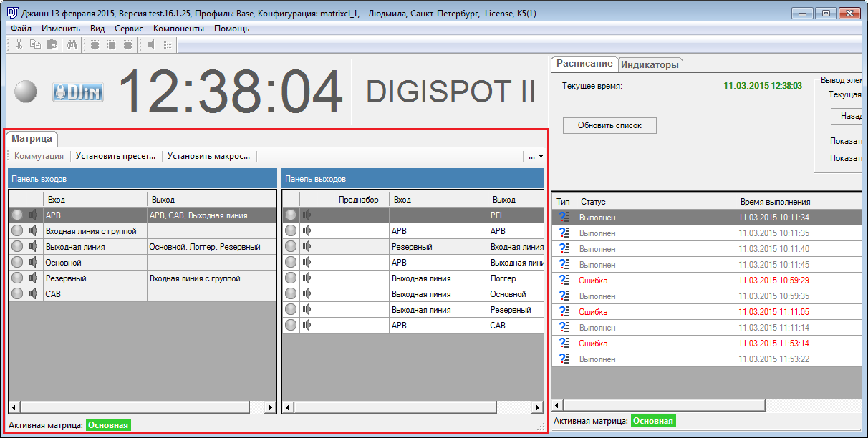Click the speaker icon in the top toolbar

pyautogui.click(x=150, y=44)
